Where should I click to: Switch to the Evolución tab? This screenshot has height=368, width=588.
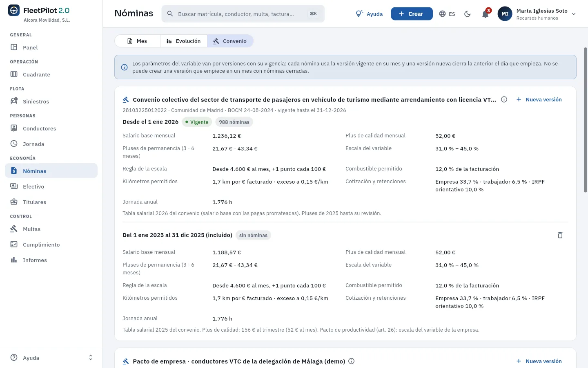coord(184,41)
